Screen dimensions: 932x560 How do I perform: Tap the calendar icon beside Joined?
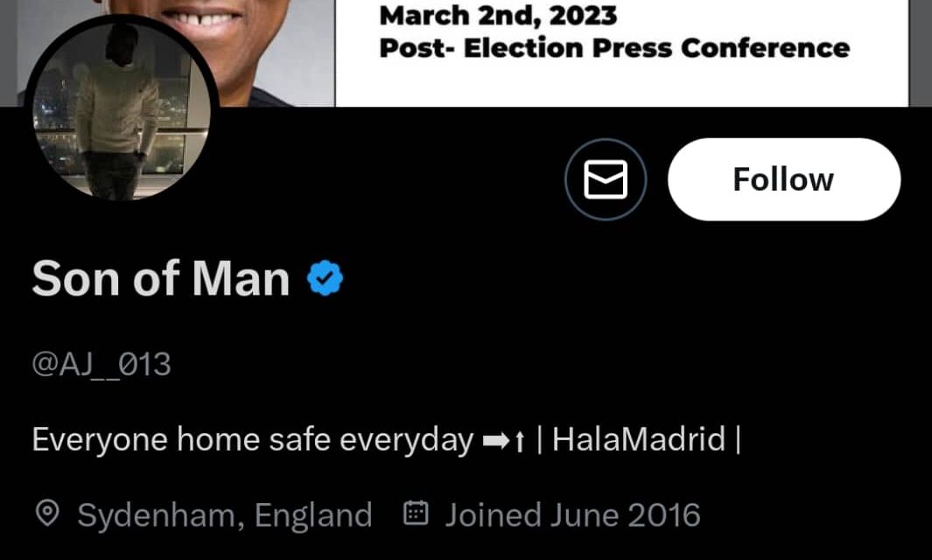coord(416,513)
